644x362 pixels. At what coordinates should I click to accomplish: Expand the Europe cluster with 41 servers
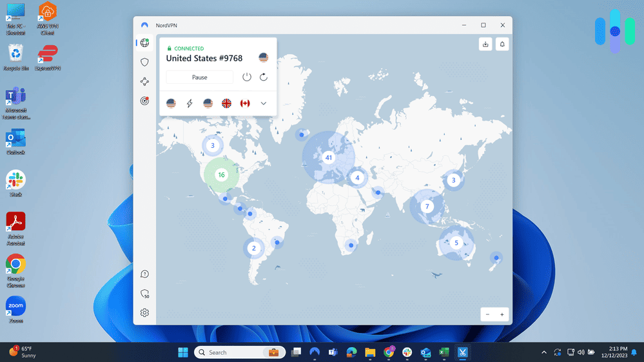coord(329,157)
